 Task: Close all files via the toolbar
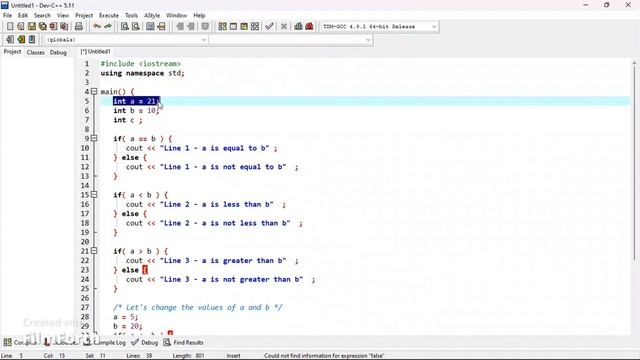point(64,27)
